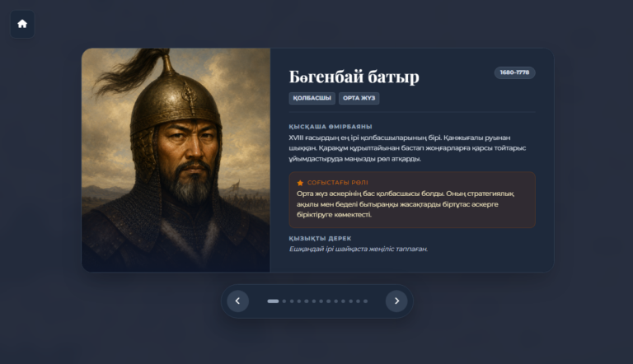Jump to the last pagination dot
Screen dimensions: 633x364
365,301
